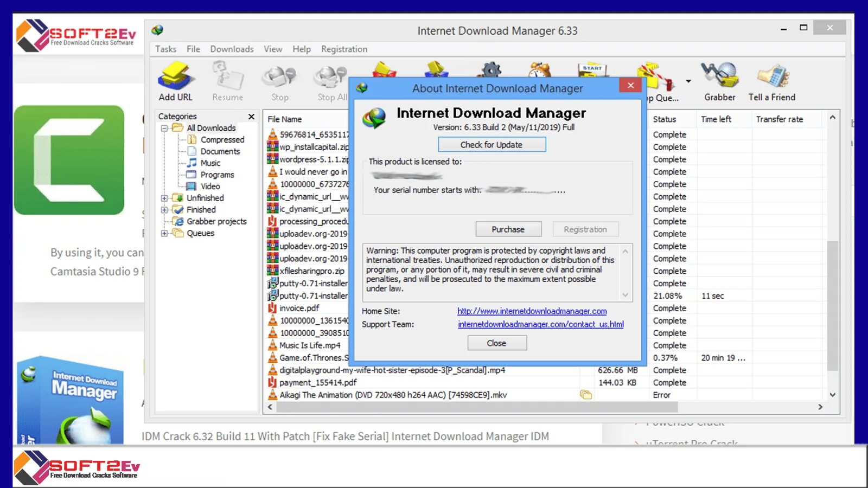868x488 pixels.
Task: Select the Music category icon
Action: (x=192, y=163)
